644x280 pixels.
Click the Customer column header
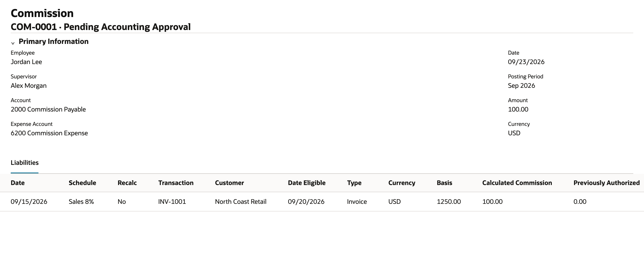(x=229, y=183)
